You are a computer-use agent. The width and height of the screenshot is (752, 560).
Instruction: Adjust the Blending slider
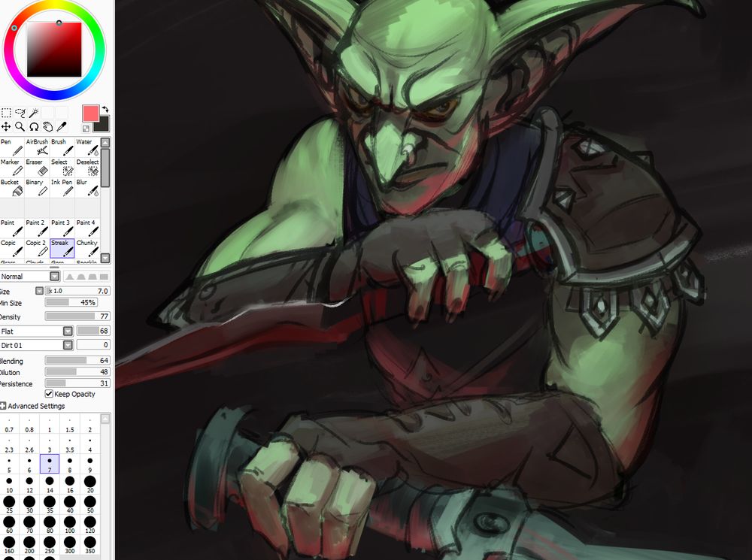(77, 361)
